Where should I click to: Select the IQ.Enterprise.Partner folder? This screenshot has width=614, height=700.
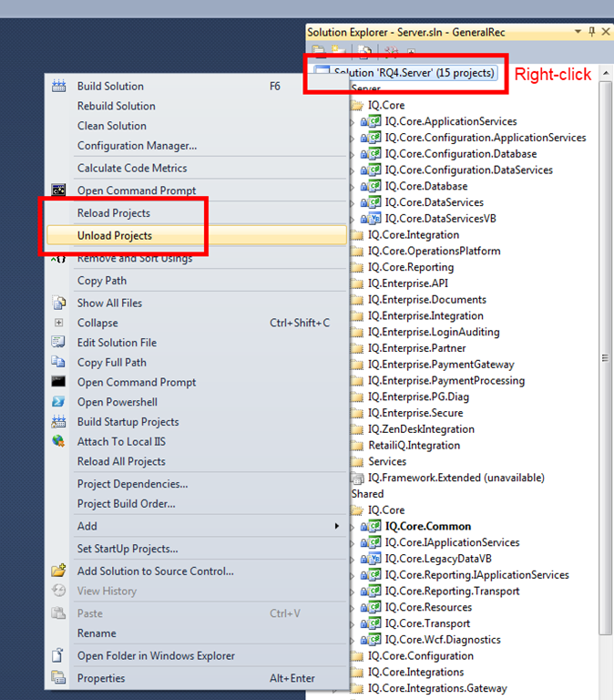coord(416,348)
